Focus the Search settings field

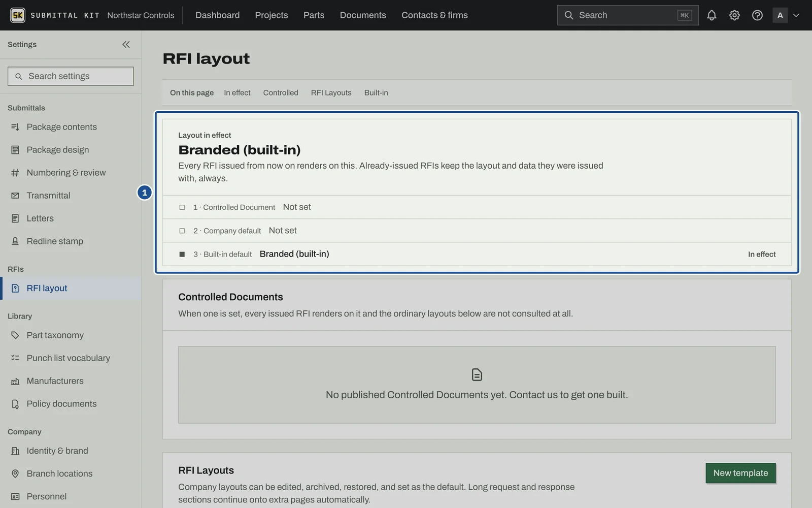click(x=71, y=76)
